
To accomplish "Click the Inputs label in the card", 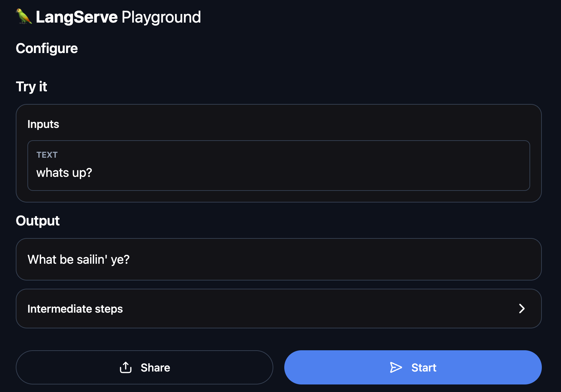I will (x=43, y=124).
